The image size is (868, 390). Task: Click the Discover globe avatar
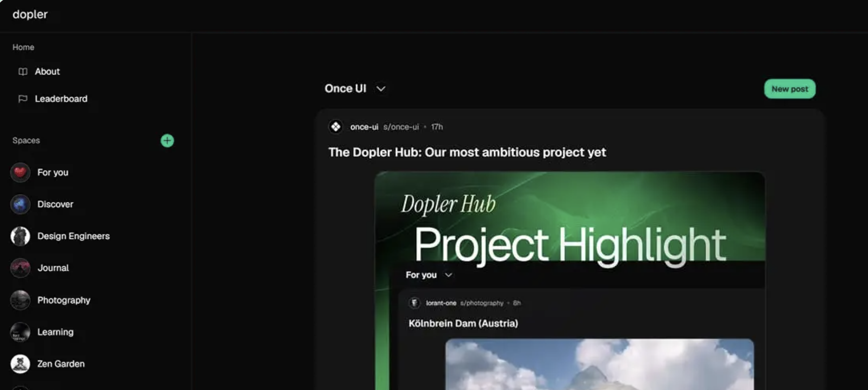tap(20, 204)
